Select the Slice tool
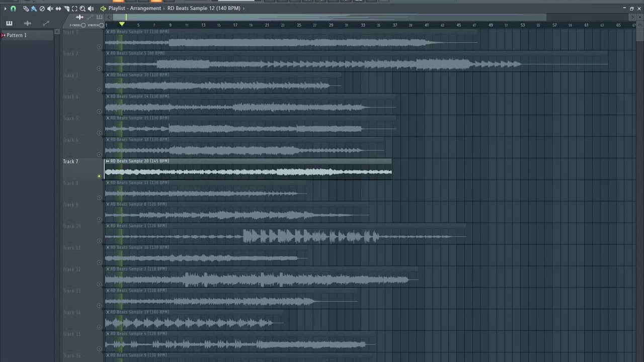 (x=66, y=9)
